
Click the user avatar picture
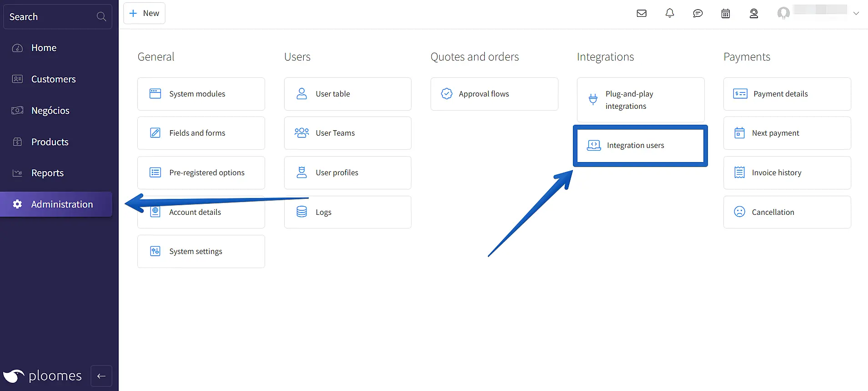(x=783, y=13)
